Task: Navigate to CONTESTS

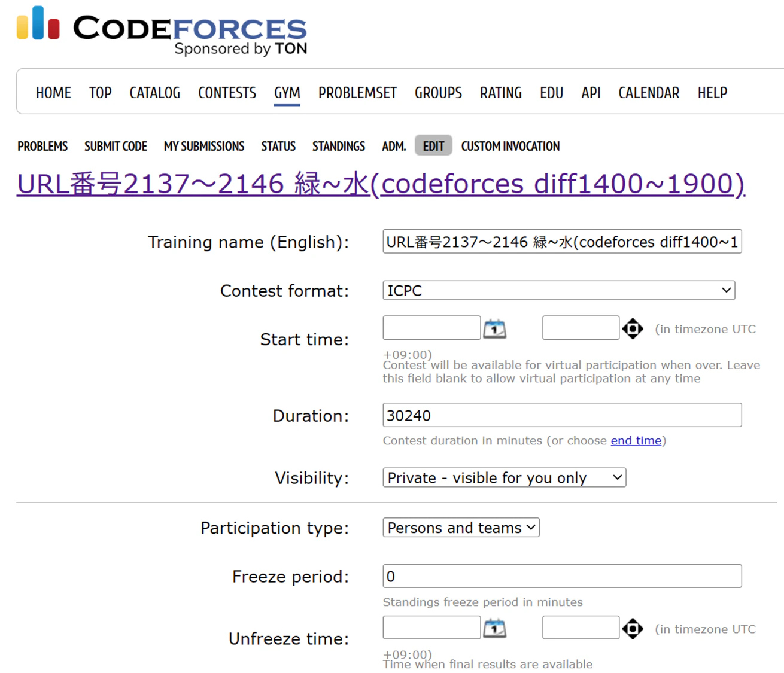Action: tap(227, 93)
